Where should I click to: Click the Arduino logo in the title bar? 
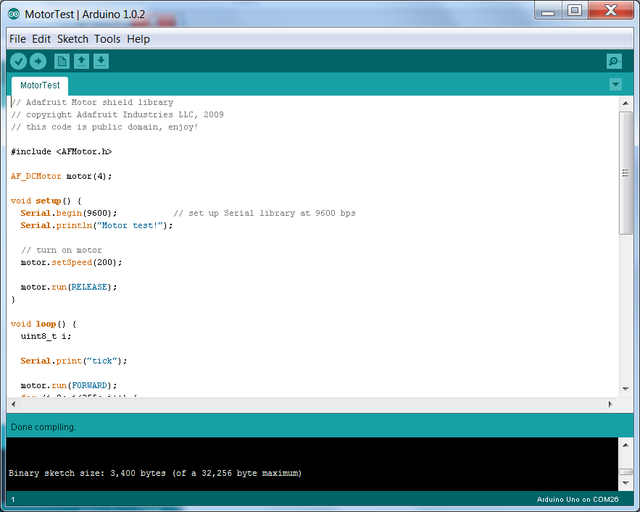(14, 12)
